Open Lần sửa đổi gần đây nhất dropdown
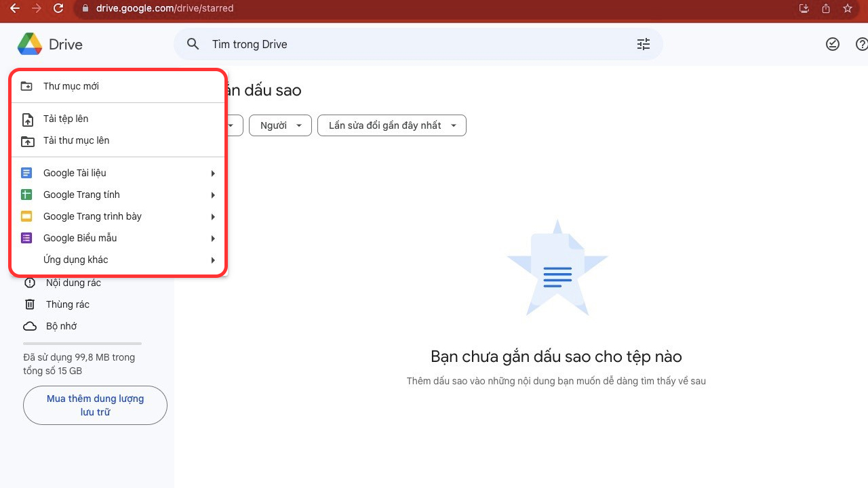868x488 pixels. click(x=391, y=125)
